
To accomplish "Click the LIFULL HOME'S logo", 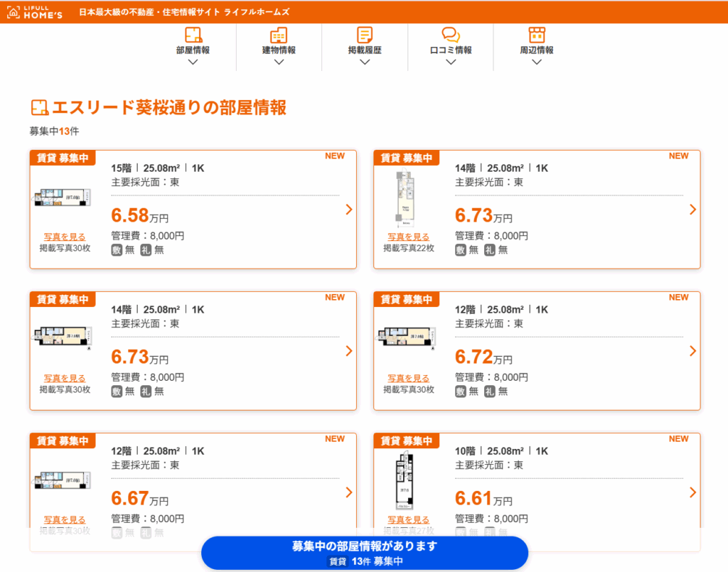I will [35, 12].
